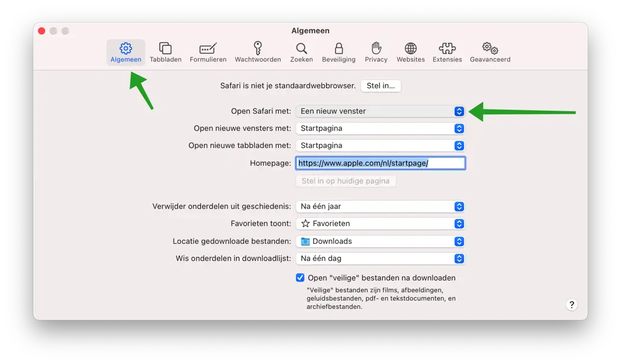Open Wis onderdelen in downloadlijst dropdown
The image size is (621, 364).
(x=380, y=259)
